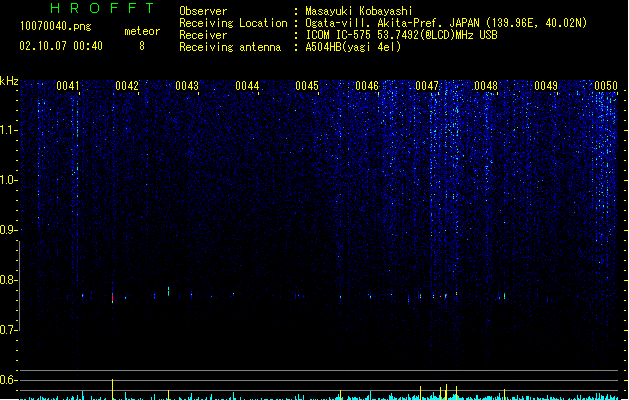
Task: Click the 0.6 kHz axis label
Action: pos(8,380)
